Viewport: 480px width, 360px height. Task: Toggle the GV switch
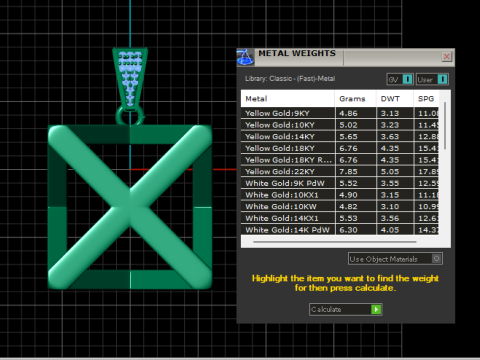[400, 79]
